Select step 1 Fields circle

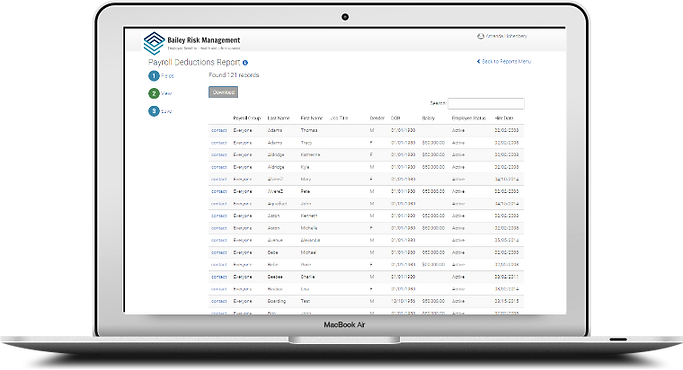tap(154, 76)
